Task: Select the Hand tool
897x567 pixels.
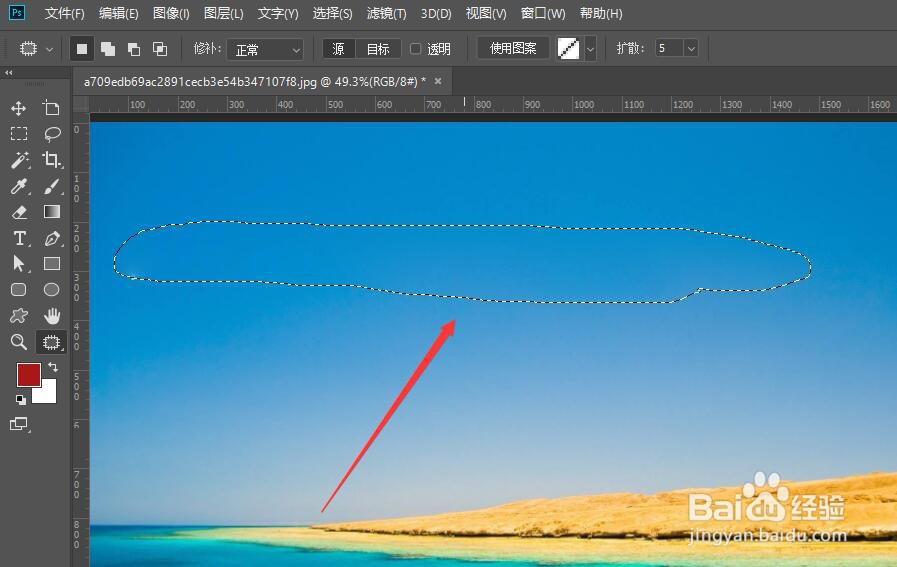Action: [x=51, y=315]
